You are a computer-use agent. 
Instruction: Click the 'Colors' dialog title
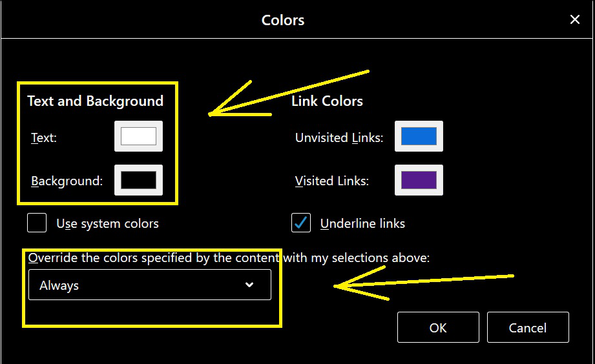(283, 20)
